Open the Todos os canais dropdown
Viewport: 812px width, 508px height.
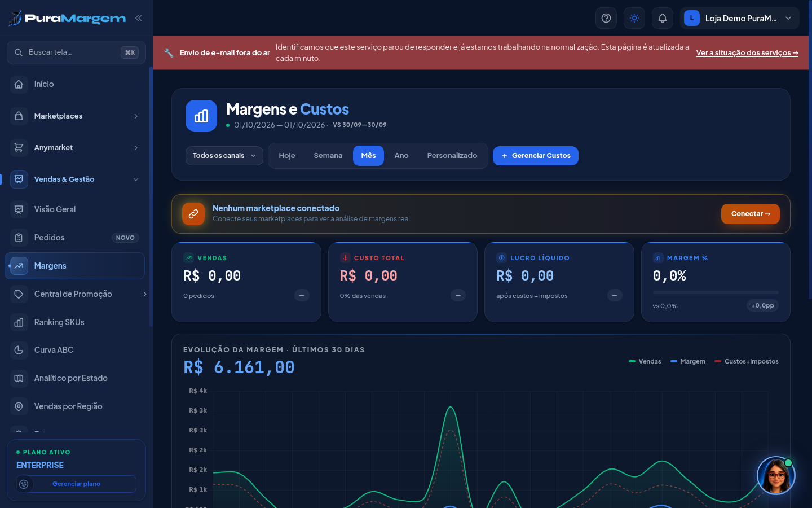224,156
